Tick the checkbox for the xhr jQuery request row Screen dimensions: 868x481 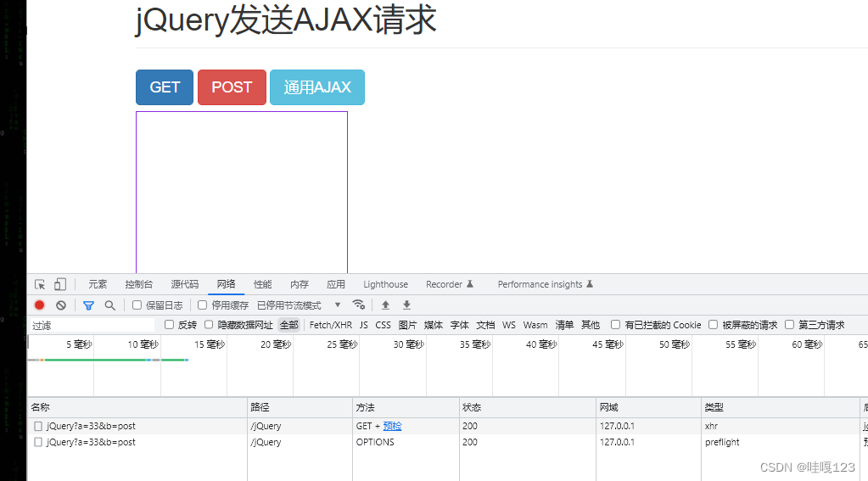tap(38, 426)
